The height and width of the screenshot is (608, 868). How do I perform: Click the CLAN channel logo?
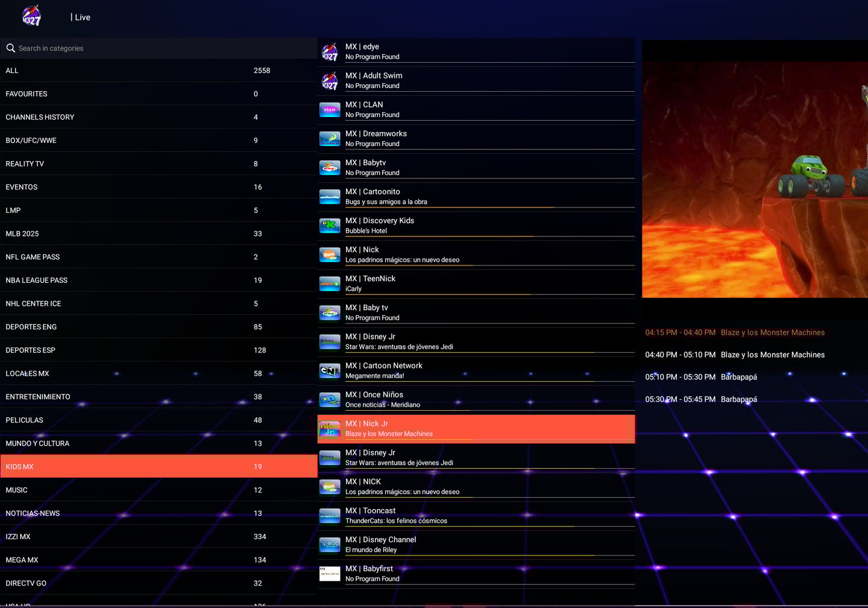(330, 110)
